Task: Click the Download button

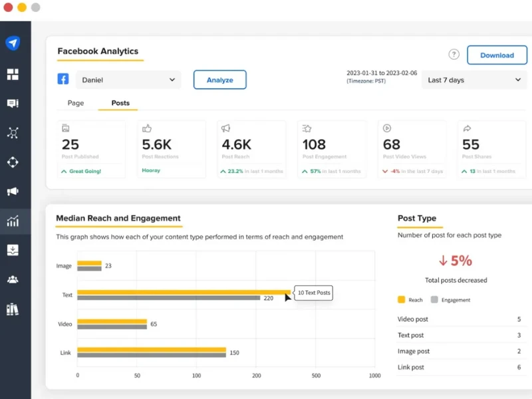Action: click(x=497, y=55)
